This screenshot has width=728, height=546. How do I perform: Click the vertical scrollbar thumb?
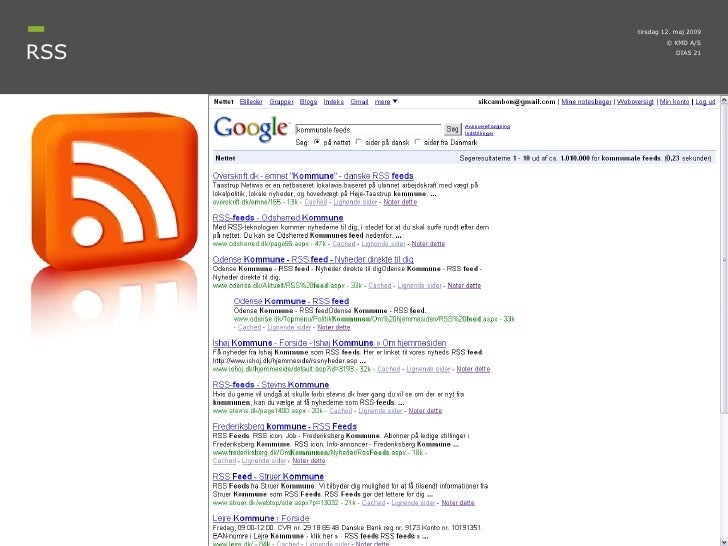pyautogui.click(x=724, y=259)
